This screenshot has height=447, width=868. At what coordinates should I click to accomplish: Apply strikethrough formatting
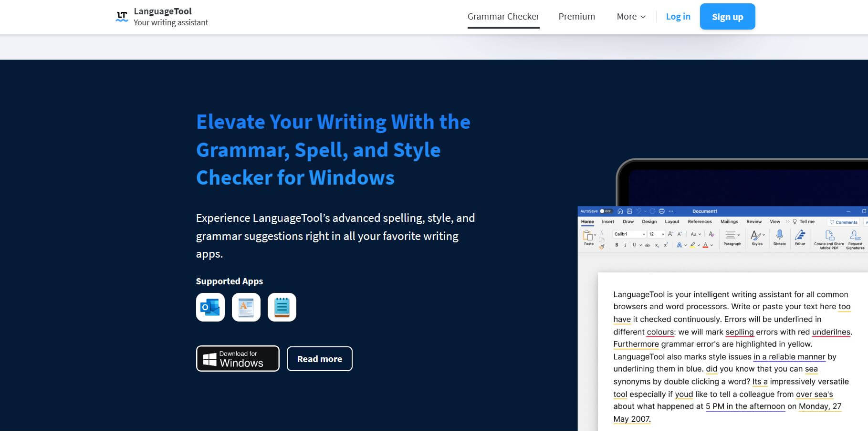pyautogui.click(x=648, y=245)
